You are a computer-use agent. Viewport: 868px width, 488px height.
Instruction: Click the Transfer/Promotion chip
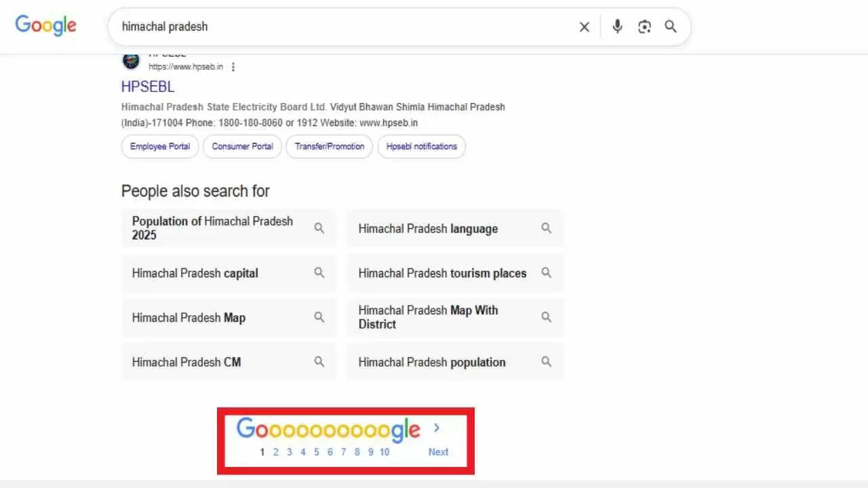coord(330,146)
